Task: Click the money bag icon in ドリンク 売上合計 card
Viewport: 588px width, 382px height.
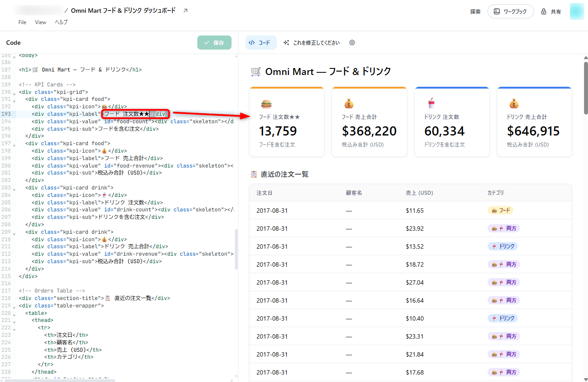Action: [x=513, y=104]
